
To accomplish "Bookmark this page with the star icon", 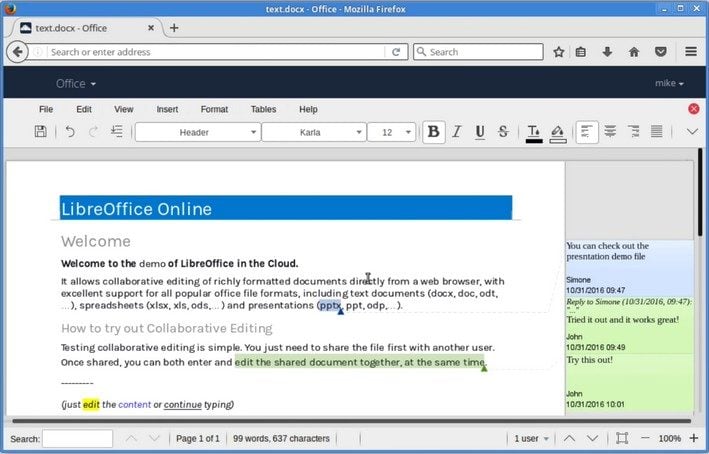I will pyautogui.click(x=559, y=52).
